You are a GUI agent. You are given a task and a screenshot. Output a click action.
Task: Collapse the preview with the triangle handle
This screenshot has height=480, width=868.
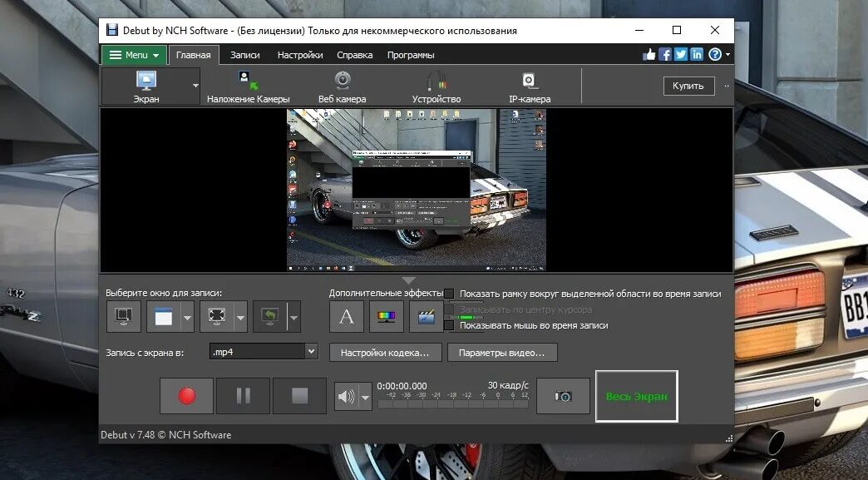[408, 280]
